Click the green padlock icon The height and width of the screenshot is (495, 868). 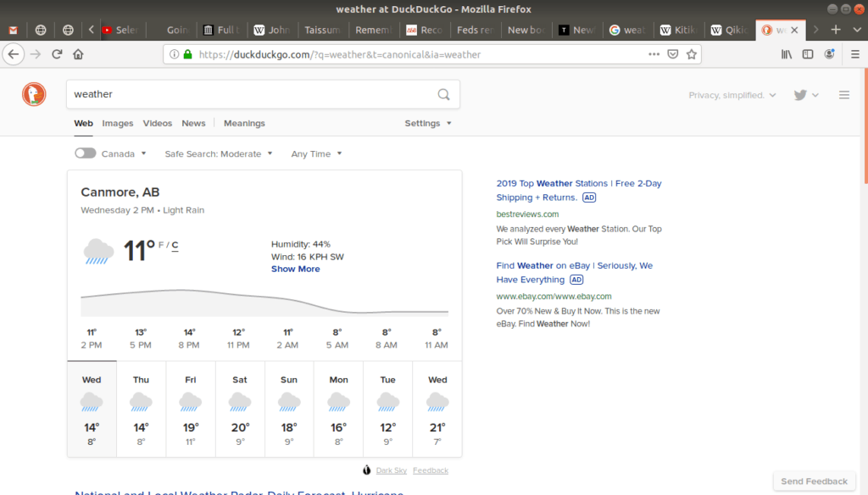(x=187, y=54)
